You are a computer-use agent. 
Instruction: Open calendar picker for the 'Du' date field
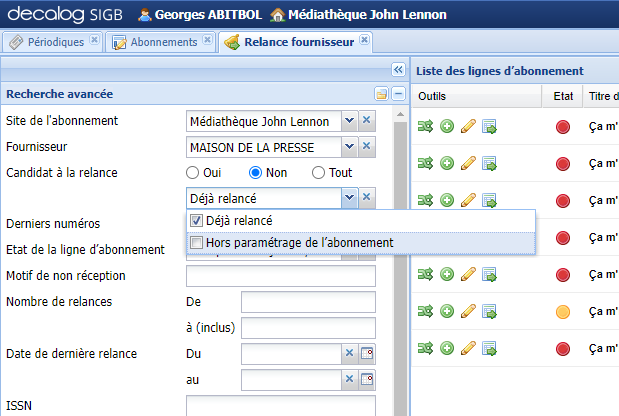tap(367, 353)
